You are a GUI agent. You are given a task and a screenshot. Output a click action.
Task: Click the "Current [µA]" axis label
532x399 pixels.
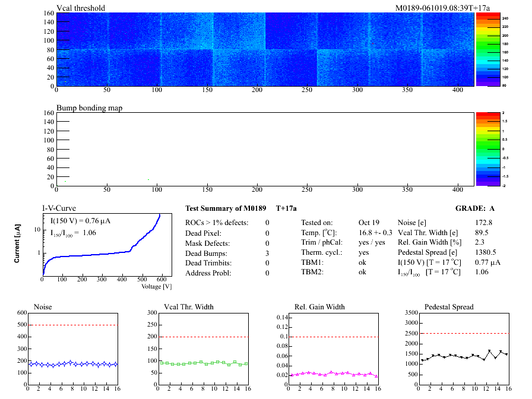pyautogui.click(x=17, y=244)
